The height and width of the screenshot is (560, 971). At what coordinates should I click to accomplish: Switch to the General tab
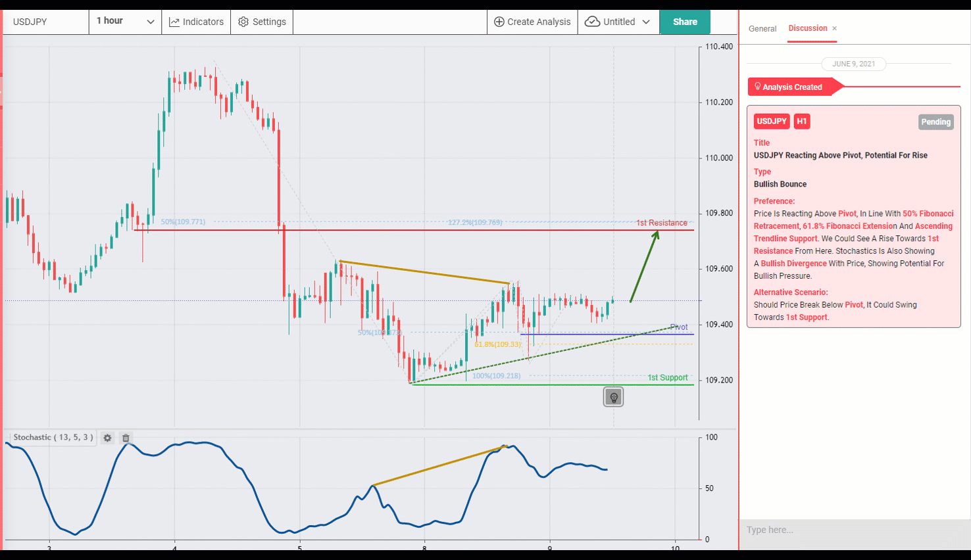tap(762, 29)
